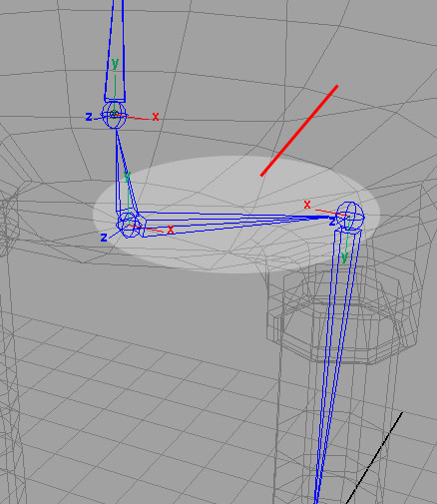The image size is (437, 504).
Task: Select the upper joint sphere
Action: point(114,115)
